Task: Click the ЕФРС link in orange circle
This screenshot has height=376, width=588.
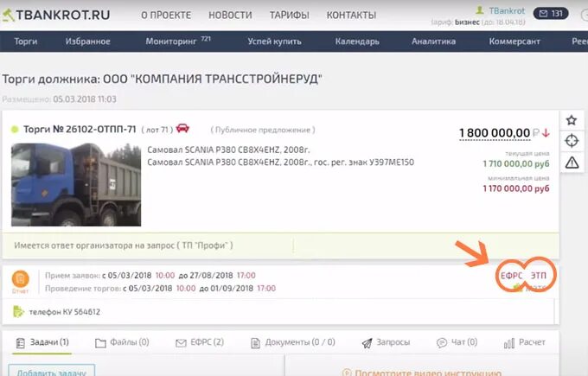Action: [511, 276]
